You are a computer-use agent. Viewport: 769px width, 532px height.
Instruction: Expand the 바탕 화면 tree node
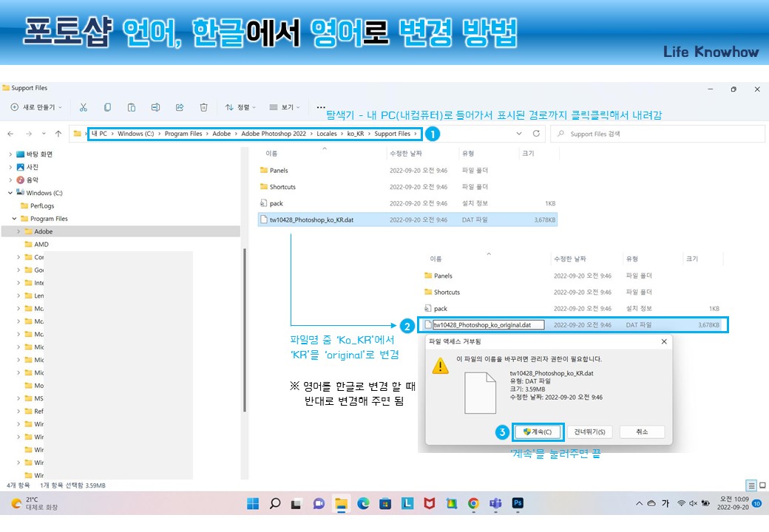pos(10,154)
